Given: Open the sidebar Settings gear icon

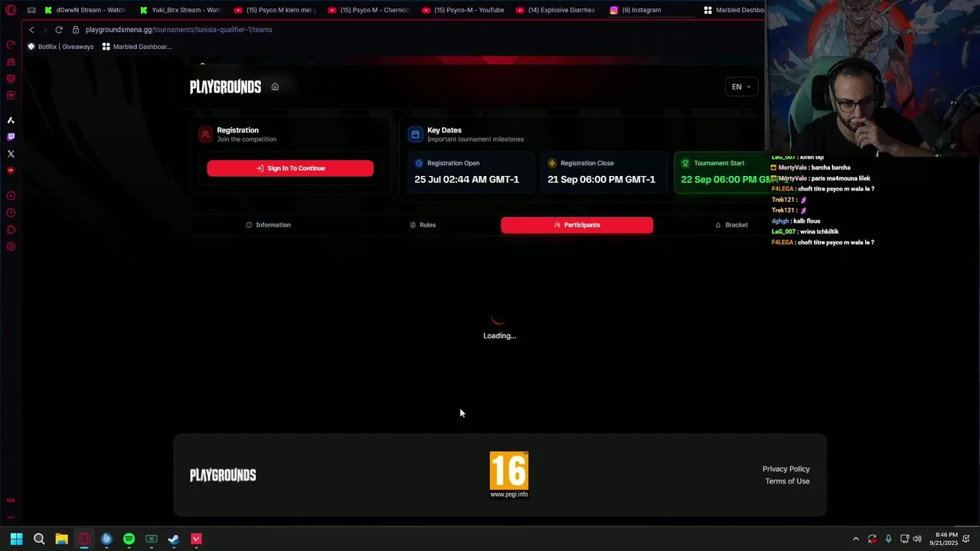Looking at the screenshot, I should 11,246.
